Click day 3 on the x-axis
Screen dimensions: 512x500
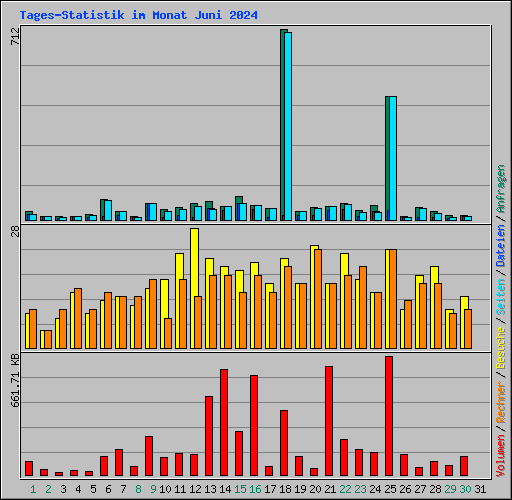click(x=63, y=489)
